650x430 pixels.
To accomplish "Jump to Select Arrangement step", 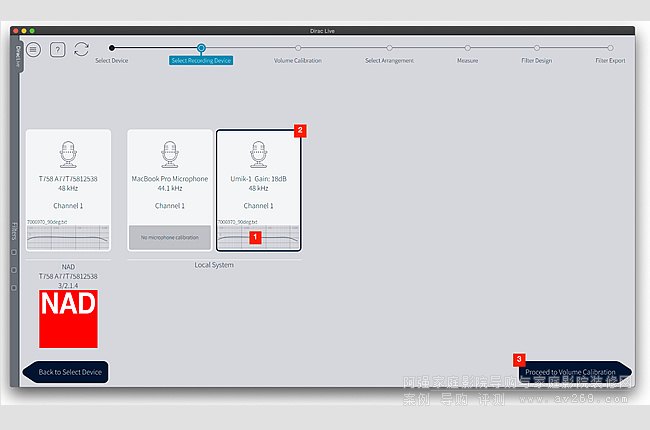I will (x=388, y=47).
